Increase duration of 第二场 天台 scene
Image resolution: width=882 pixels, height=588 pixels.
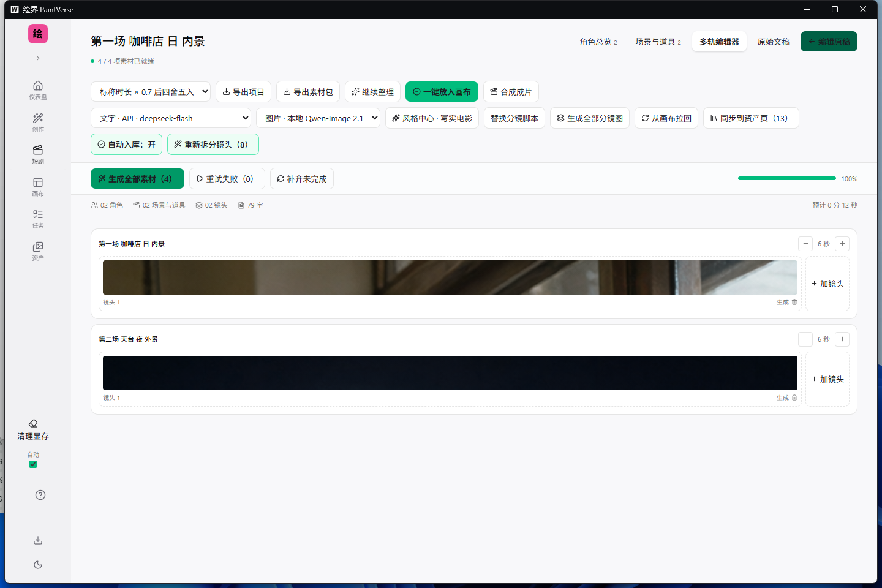[842, 339]
